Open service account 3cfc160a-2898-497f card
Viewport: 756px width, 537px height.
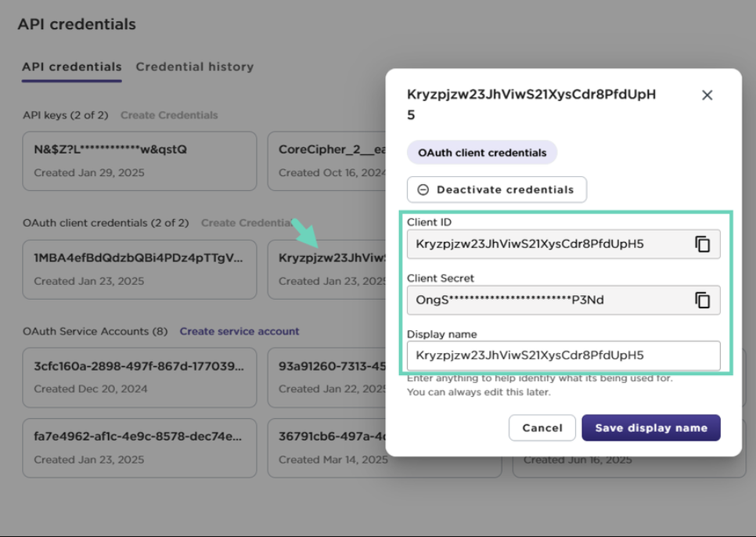139,377
